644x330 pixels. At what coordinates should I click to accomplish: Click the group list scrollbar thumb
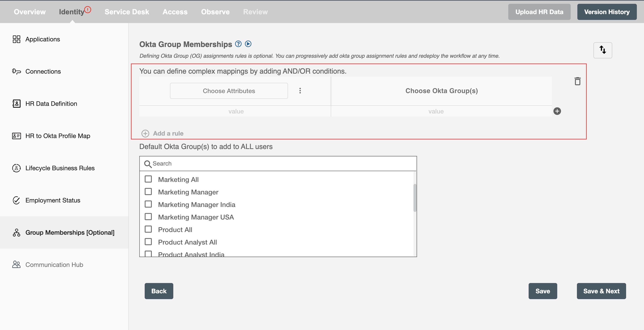415,198
